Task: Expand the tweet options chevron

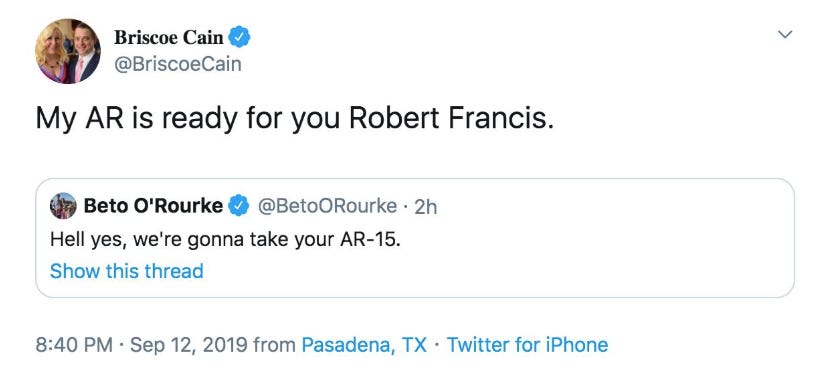Action: click(786, 35)
